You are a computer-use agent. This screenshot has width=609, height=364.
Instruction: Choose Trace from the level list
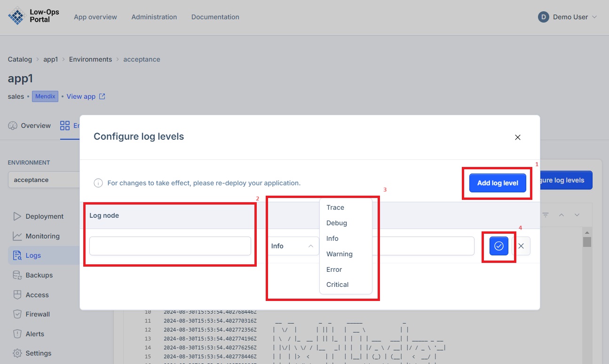click(x=335, y=207)
